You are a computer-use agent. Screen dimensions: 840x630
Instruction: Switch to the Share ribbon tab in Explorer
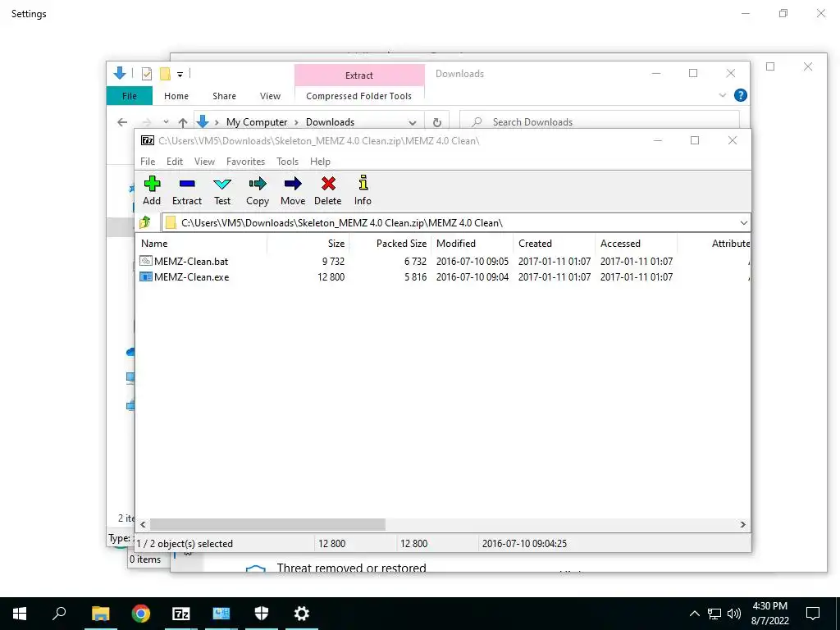click(224, 96)
